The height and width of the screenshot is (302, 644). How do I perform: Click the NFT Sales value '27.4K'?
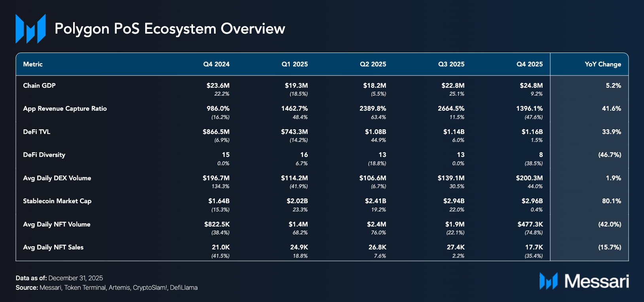(x=456, y=247)
